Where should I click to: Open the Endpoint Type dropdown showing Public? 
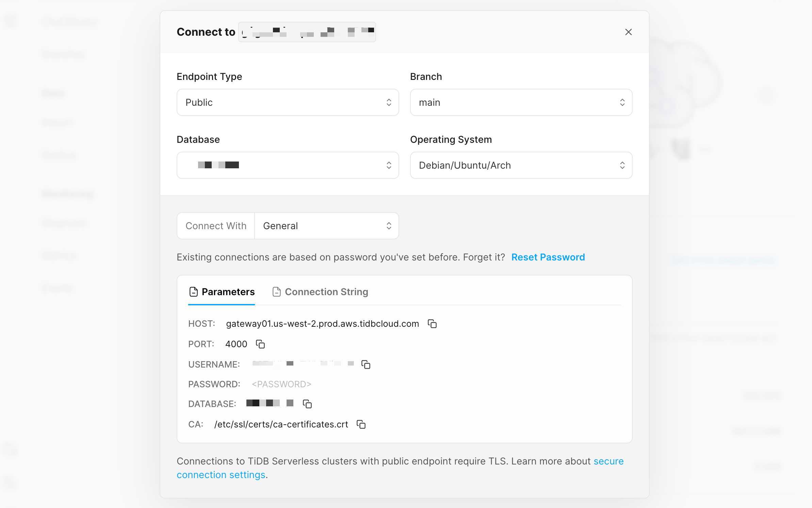(x=288, y=102)
